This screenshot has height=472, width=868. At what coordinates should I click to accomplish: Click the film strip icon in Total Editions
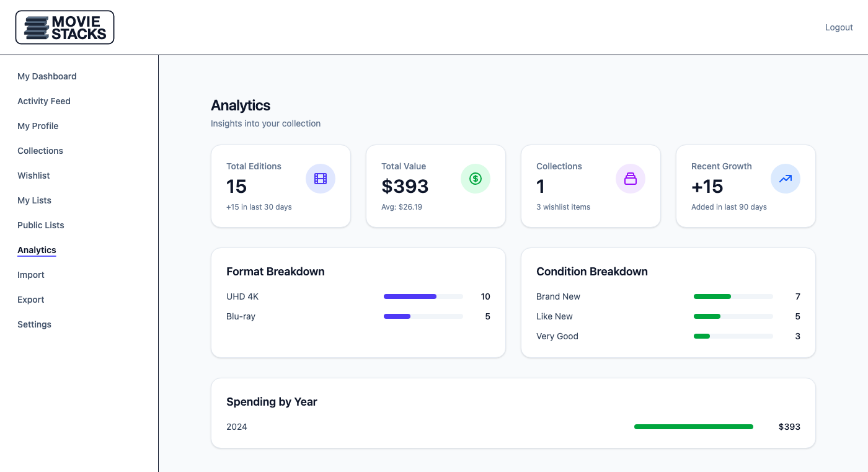321,179
